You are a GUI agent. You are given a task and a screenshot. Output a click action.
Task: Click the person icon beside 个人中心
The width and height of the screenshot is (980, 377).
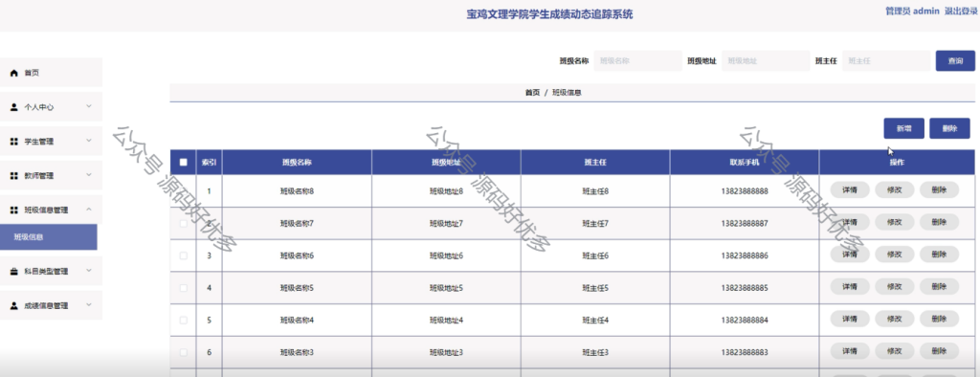[14, 107]
